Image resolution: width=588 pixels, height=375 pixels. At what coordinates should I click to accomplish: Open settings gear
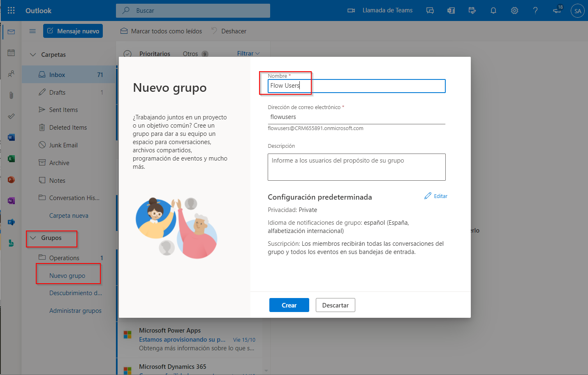(514, 10)
